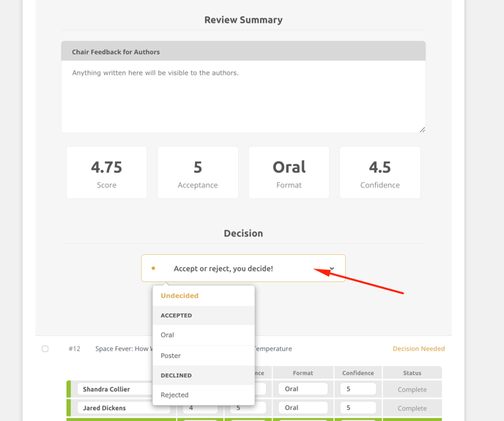Viewport: 504px width, 421px height.
Task: Choose Oral under Accepted
Action: point(168,335)
